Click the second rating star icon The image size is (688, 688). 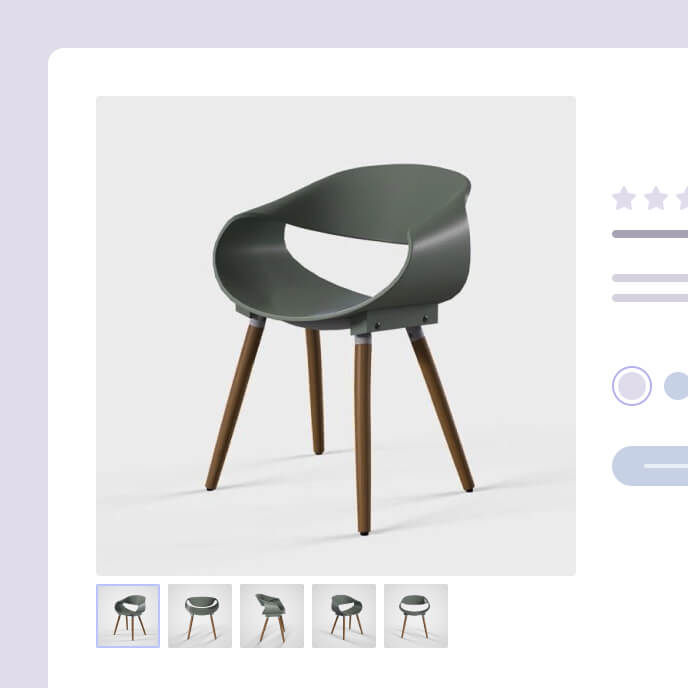(x=656, y=198)
